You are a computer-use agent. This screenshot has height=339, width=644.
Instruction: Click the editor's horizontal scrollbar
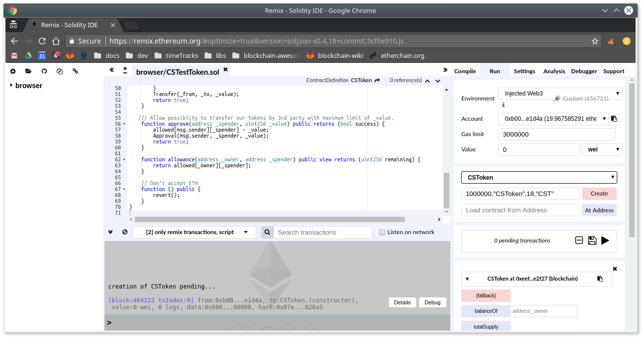(269, 219)
